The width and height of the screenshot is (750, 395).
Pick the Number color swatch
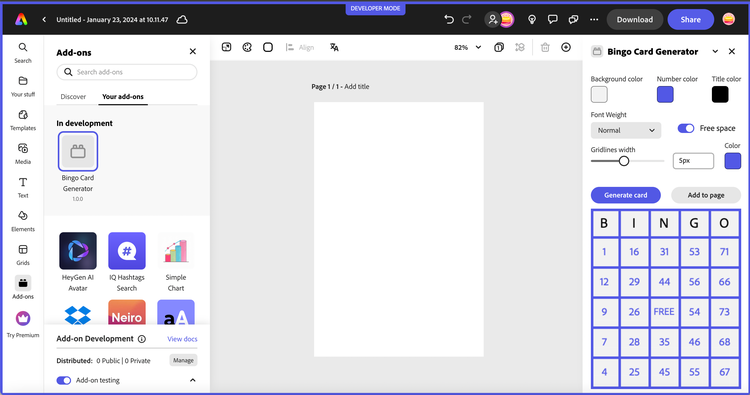coord(665,94)
